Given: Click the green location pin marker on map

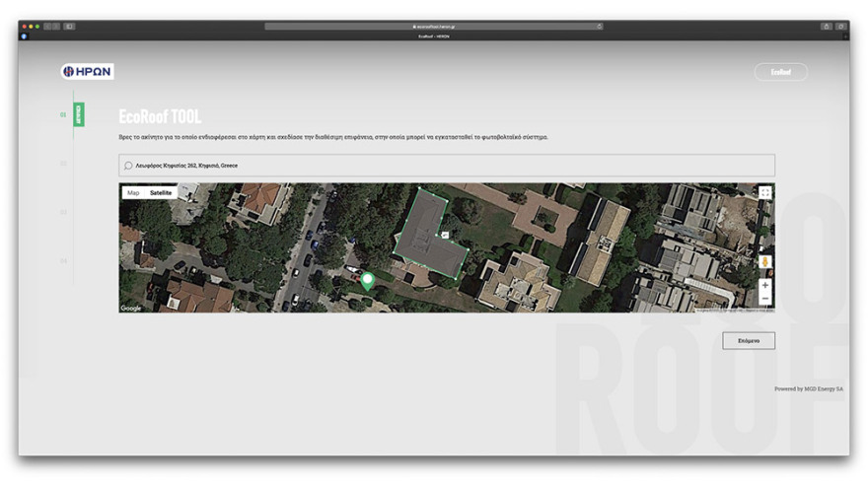Looking at the screenshot, I should (368, 281).
